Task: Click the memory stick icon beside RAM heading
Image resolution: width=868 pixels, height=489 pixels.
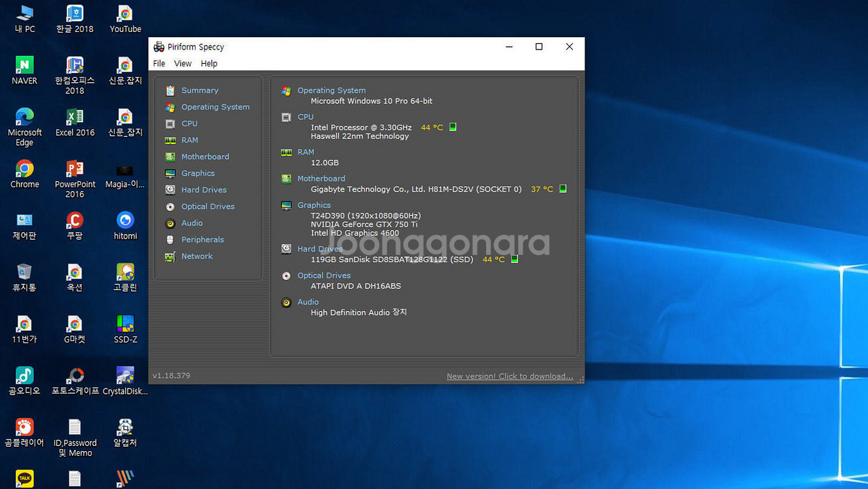Action: point(286,153)
